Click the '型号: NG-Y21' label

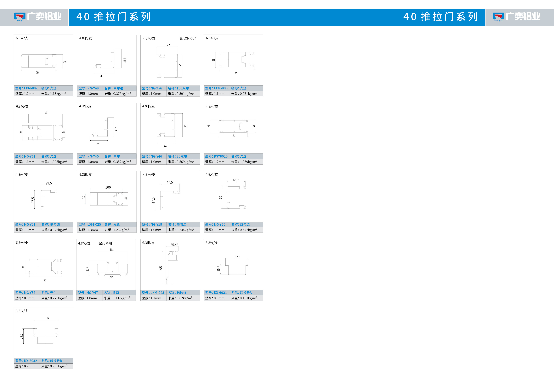pyautogui.click(x=25, y=224)
